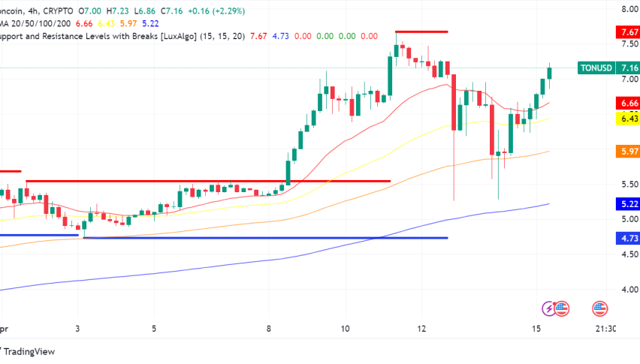Click the H7.23 high value in legend
The width and height of the screenshot is (640, 364).
pos(117,11)
